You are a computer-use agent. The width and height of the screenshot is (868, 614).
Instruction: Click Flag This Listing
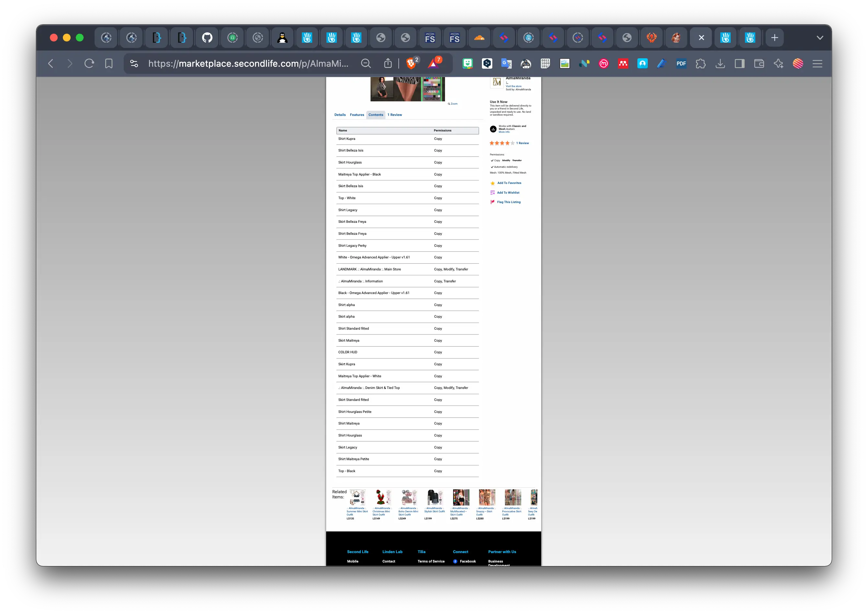tap(509, 202)
